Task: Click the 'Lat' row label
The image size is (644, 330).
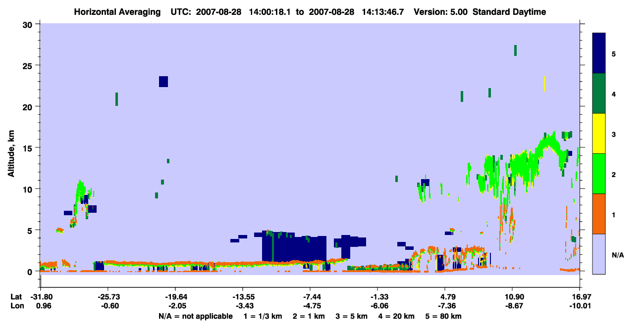Action: [x=16, y=297]
